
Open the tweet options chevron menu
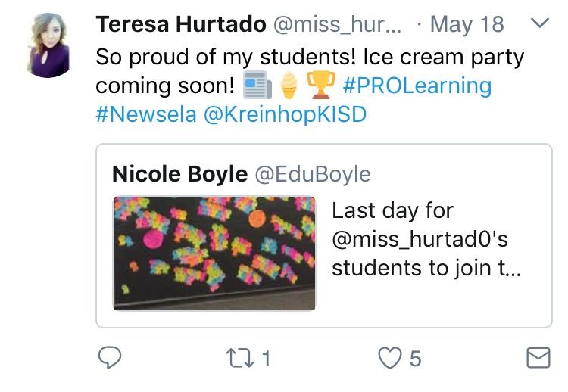click(x=540, y=23)
